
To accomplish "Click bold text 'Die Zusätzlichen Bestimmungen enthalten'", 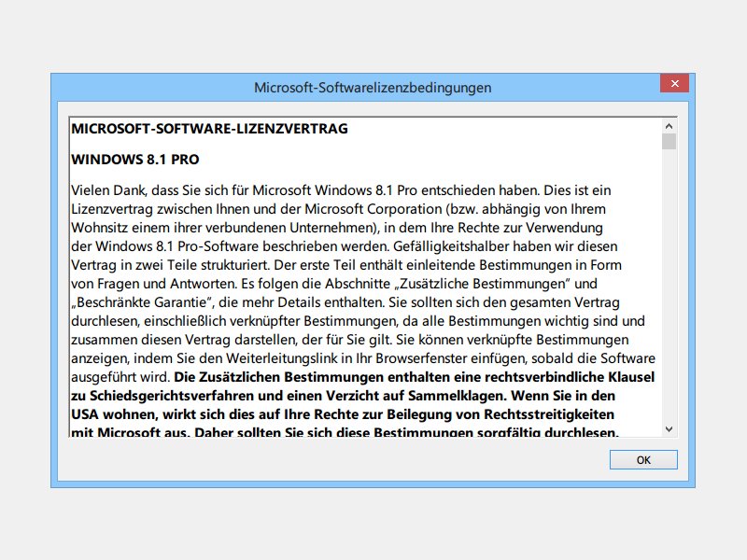I will [312, 377].
